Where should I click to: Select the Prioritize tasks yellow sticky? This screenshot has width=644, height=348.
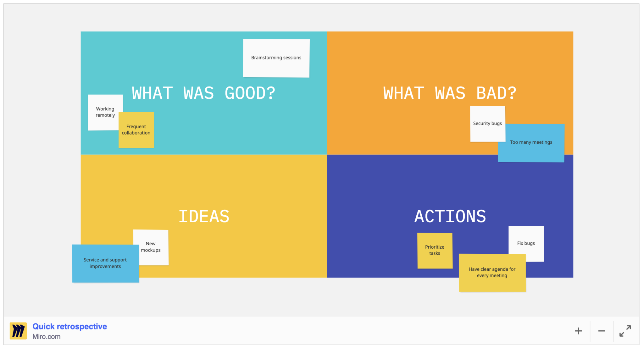coord(435,250)
